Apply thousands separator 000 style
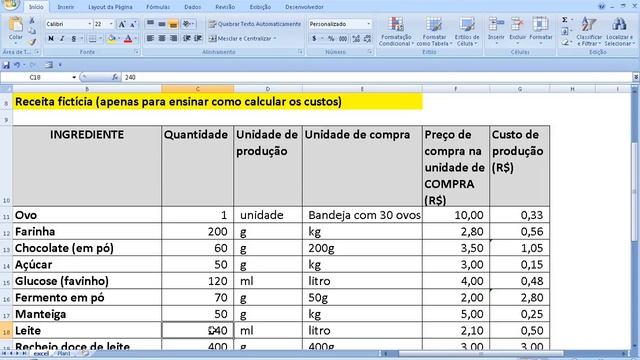The width and height of the screenshot is (640, 360). coord(343,39)
